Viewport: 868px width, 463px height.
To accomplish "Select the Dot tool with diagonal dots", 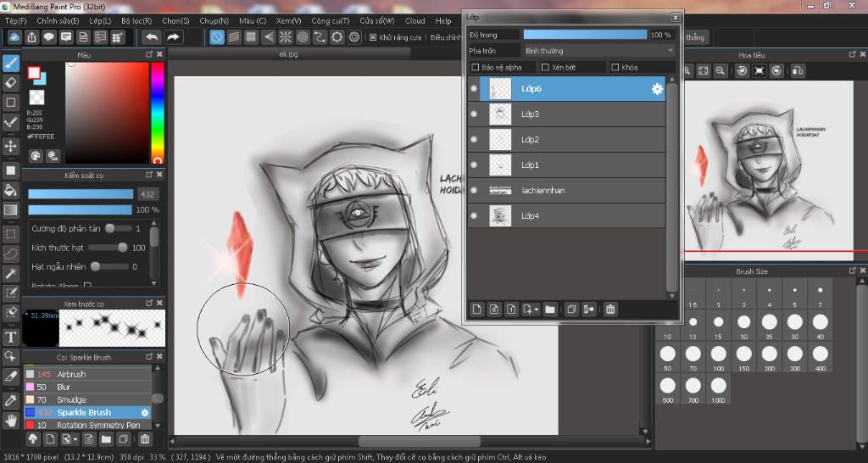I will point(10,122).
